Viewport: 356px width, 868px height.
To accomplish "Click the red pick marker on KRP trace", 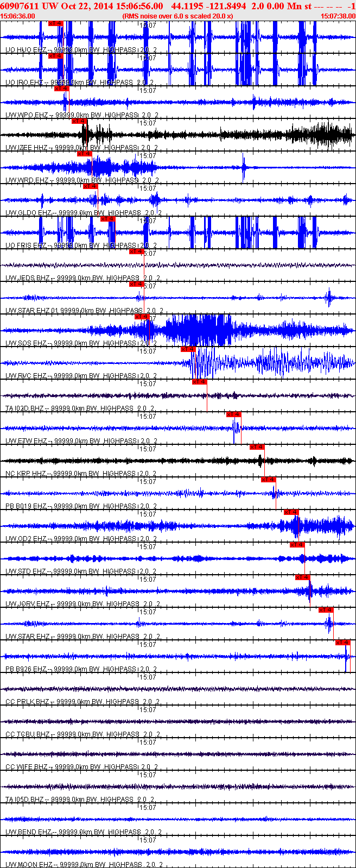I will 257,447.
